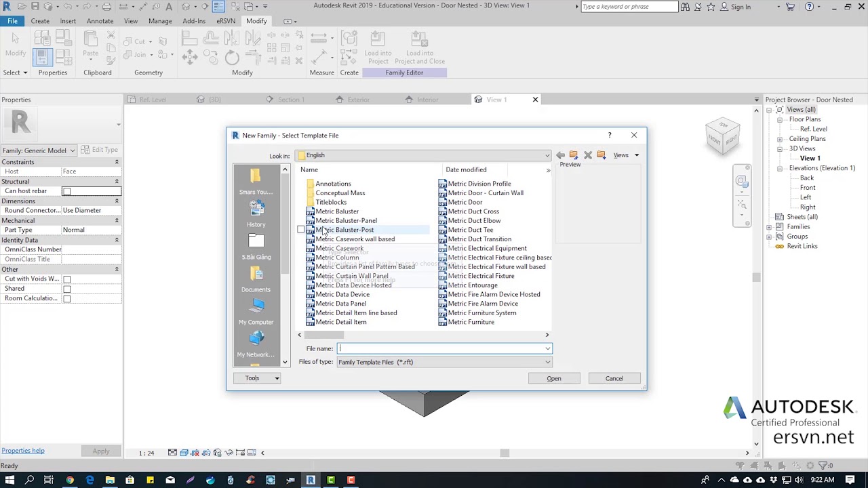Image resolution: width=868 pixels, height=488 pixels.
Task: Toggle Room Calculation Point checkbox
Action: [x=66, y=299]
